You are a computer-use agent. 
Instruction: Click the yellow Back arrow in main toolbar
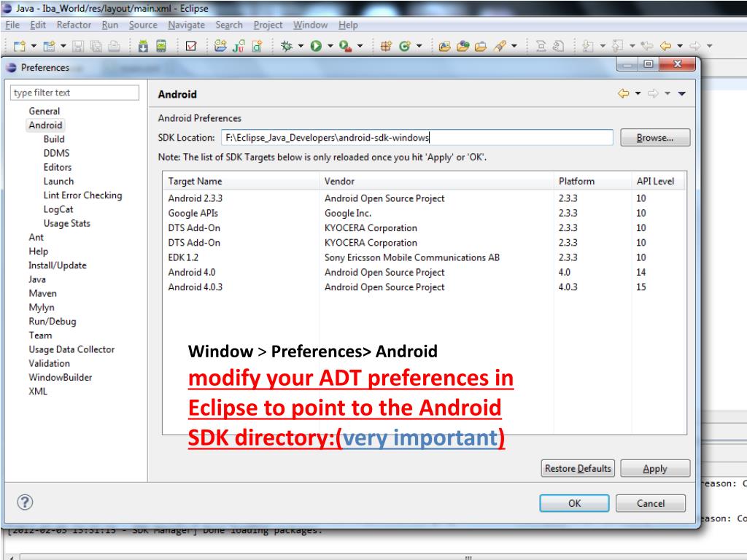point(665,46)
